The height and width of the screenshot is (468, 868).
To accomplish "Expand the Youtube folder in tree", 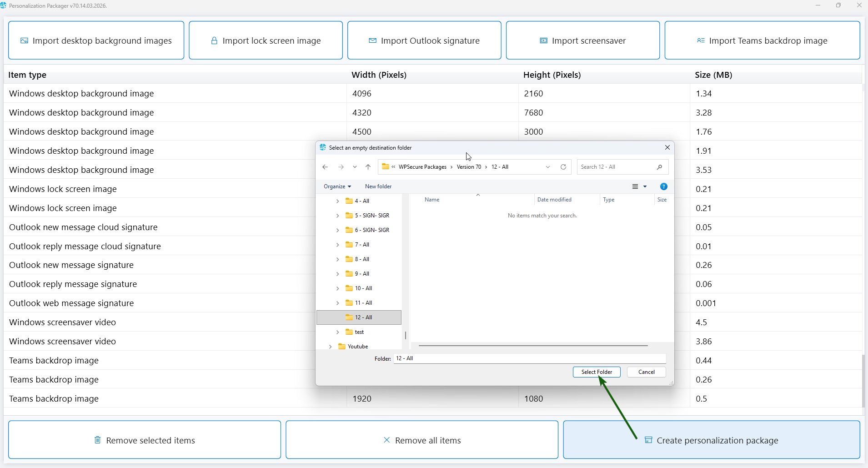I will point(330,347).
